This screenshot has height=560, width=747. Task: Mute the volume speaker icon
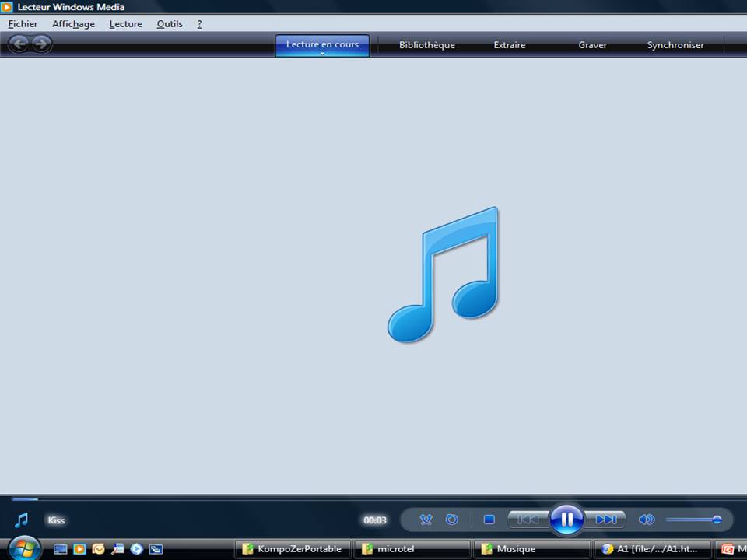point(646,520)
